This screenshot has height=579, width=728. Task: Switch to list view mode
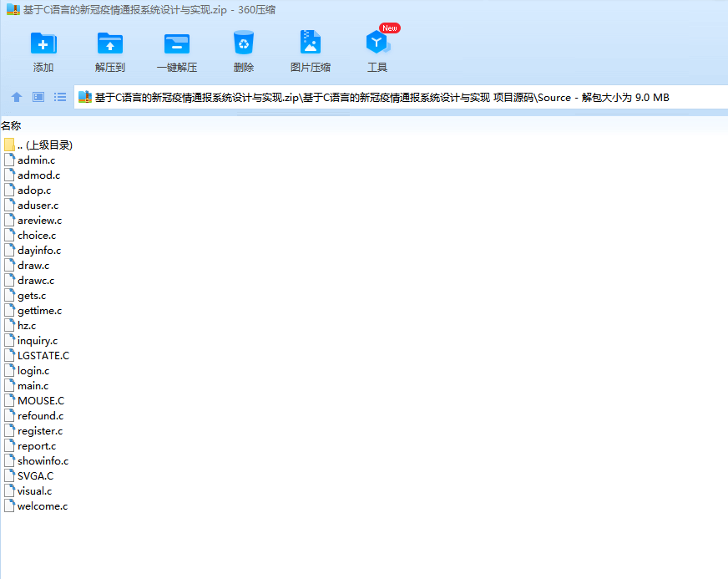pos(60,97)
